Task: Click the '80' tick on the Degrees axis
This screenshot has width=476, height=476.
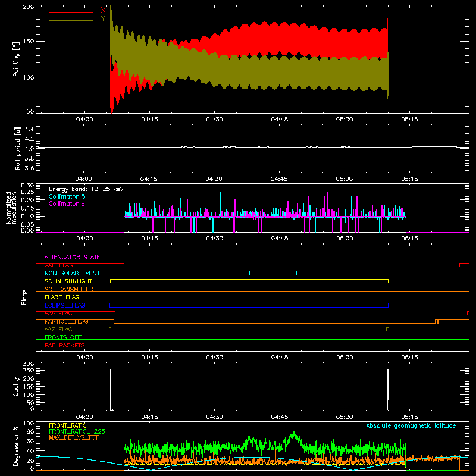Action: (x=30, y=431)
